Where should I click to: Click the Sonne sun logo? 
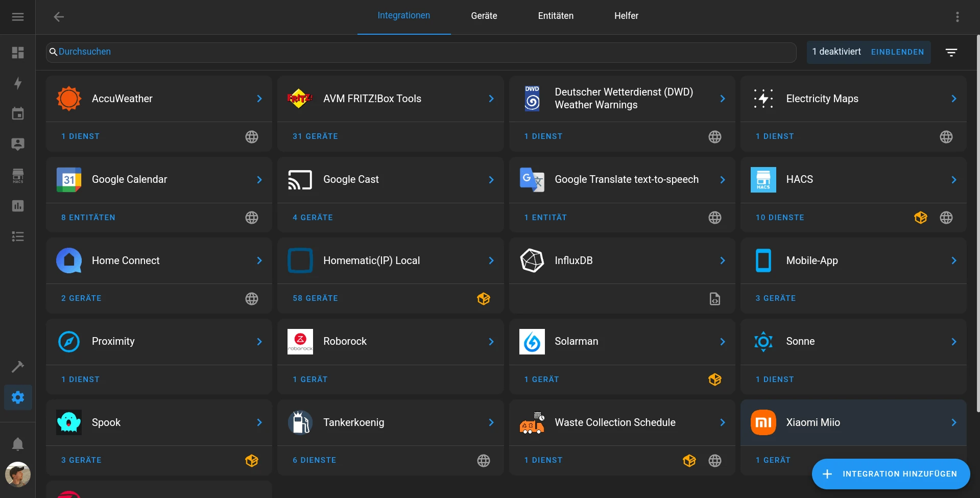(763, 342)
